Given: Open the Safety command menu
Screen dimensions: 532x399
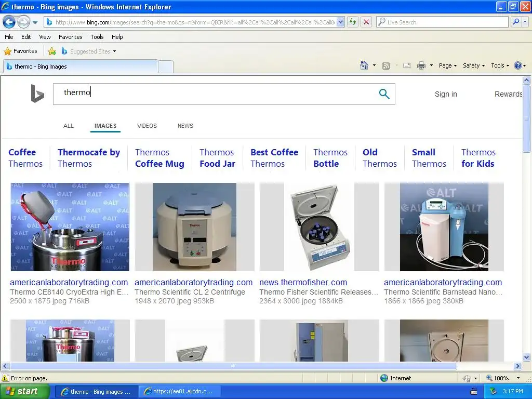Looking at the screenshot, I should pyautogui.click(x=474, y=65).
